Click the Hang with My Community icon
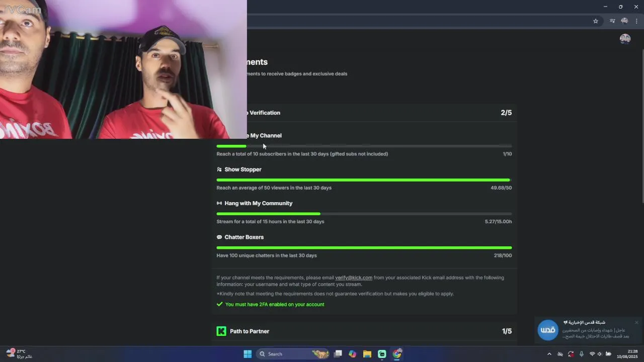 (x=219, y=203)
